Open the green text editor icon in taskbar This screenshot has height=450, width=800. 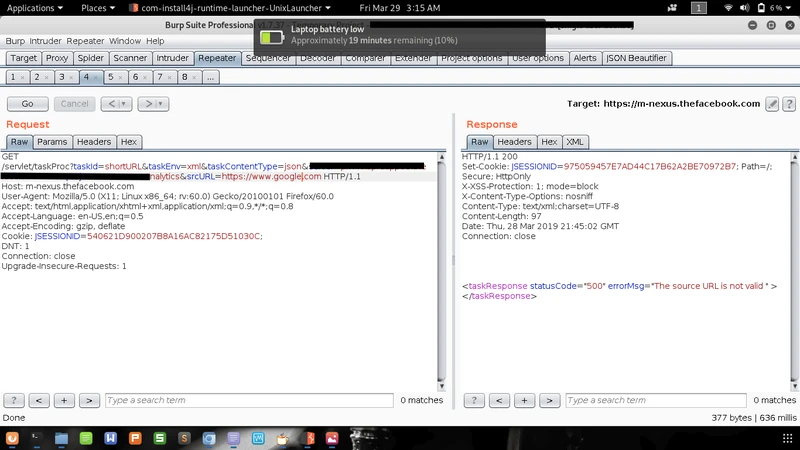[x=86, y=438]
